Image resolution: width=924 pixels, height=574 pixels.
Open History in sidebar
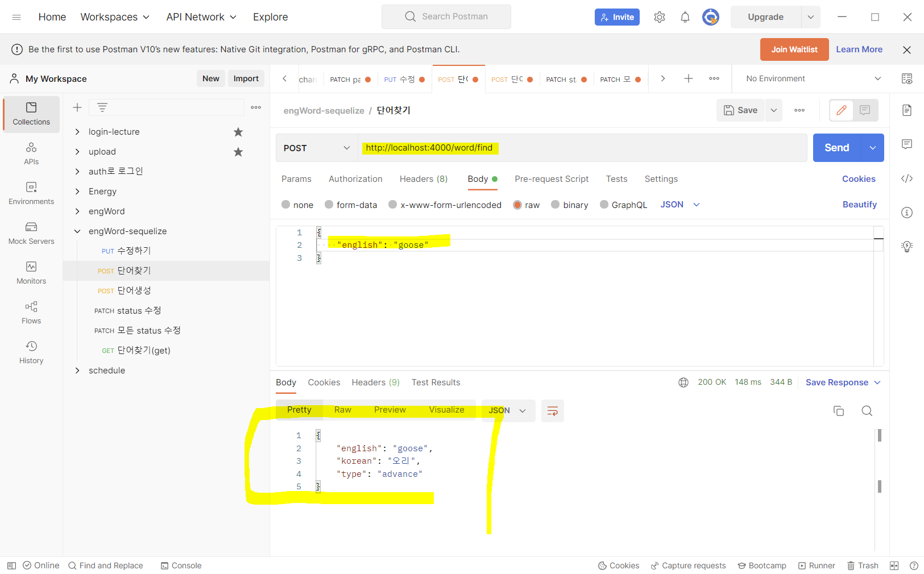pyautogui.click(x=31, y=353)
